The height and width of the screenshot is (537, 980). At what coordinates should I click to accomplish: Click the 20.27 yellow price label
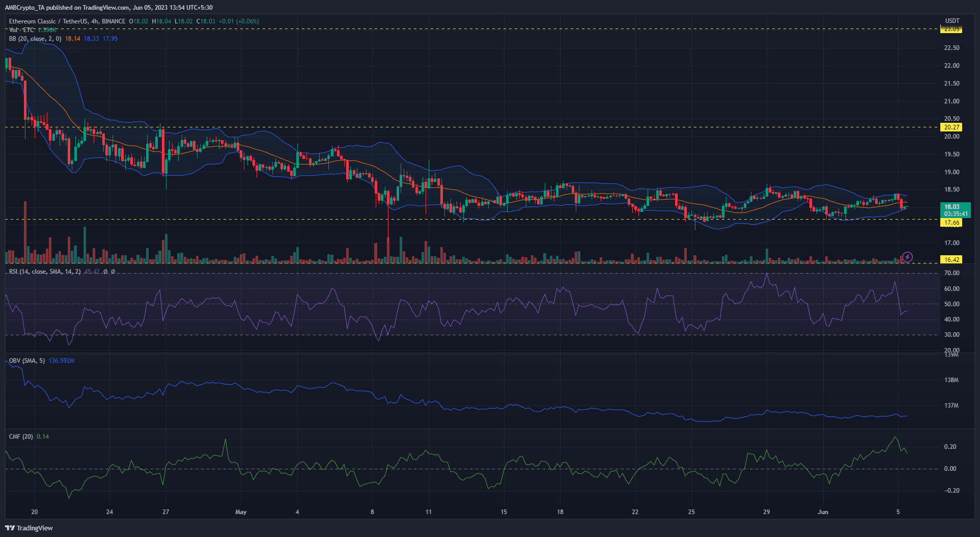click(951, 127)
